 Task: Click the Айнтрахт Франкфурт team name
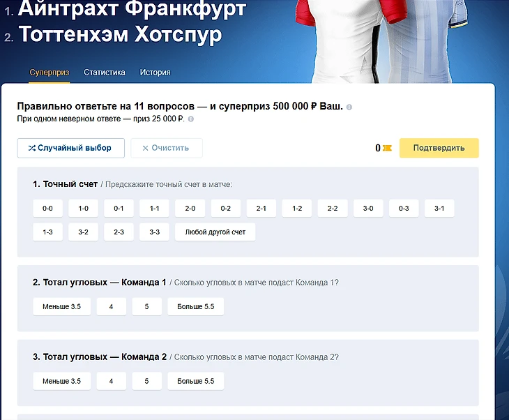tap(132, 9)
